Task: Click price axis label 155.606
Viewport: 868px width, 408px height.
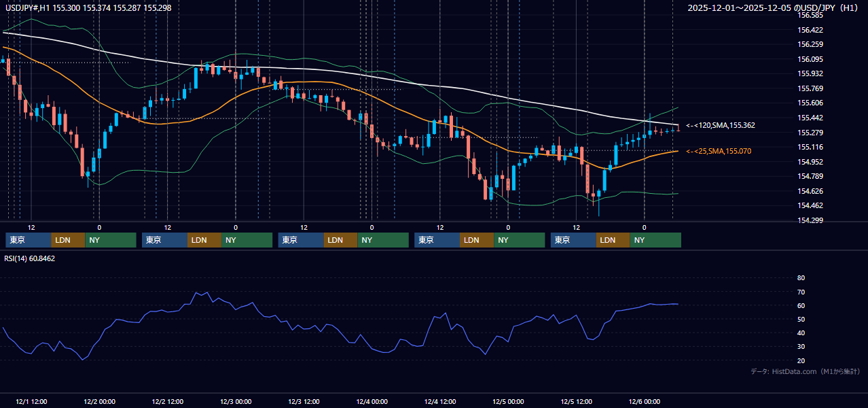Action: coord(810,103)
